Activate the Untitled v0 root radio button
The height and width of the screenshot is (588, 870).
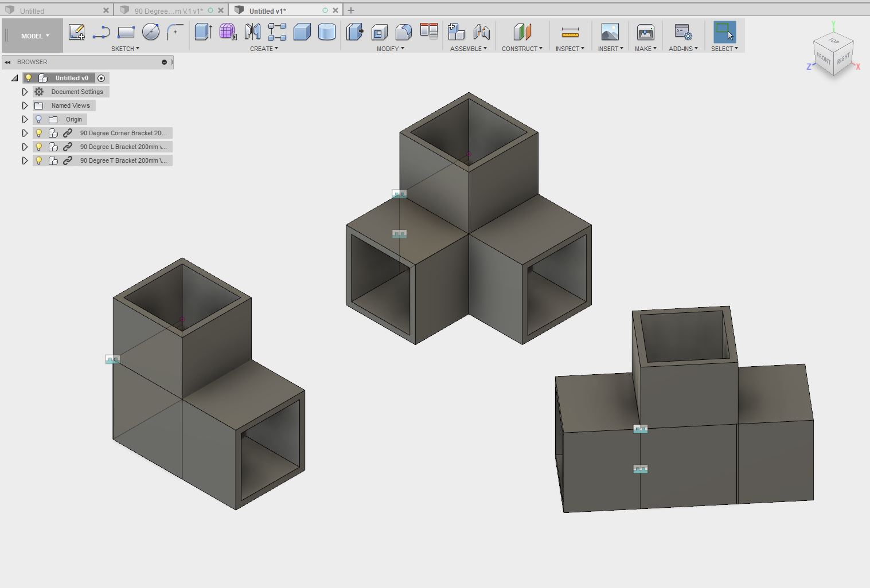(102, 78)
